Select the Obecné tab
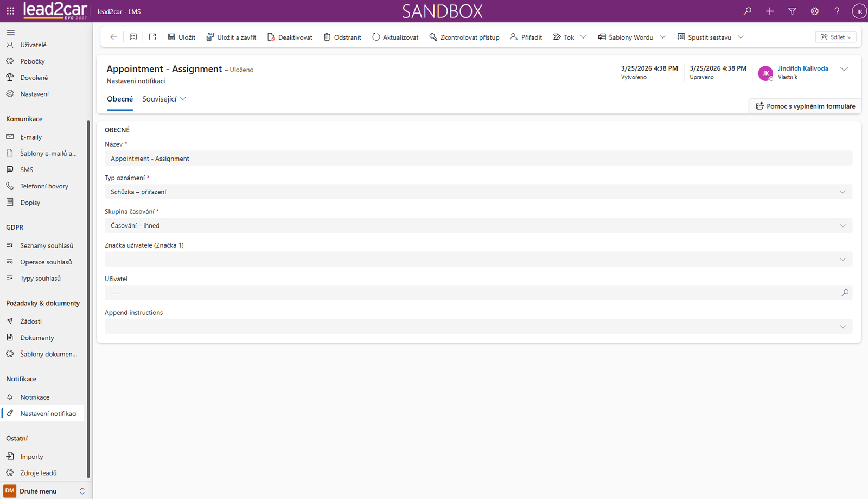868x499 pixels. pyautogui.click(x=120, y=99)
